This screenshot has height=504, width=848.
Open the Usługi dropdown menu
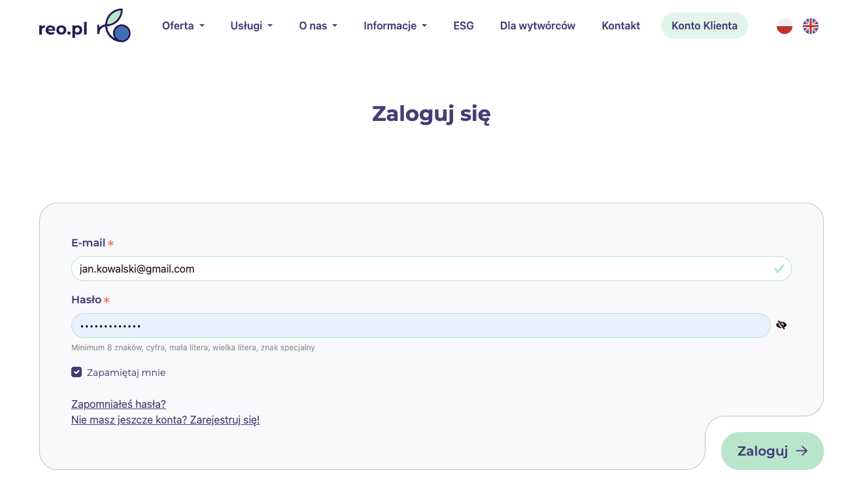pyautogui.click(x=251, y=26)
